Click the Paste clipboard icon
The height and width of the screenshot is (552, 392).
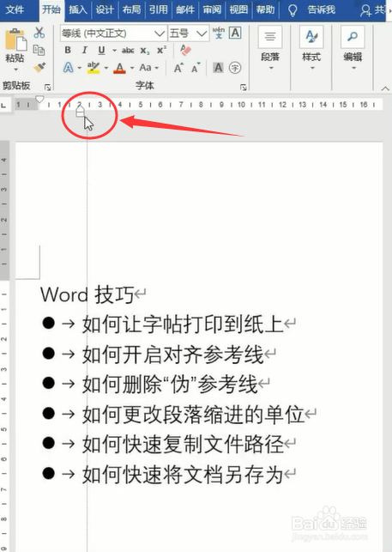tap(15, 39)
